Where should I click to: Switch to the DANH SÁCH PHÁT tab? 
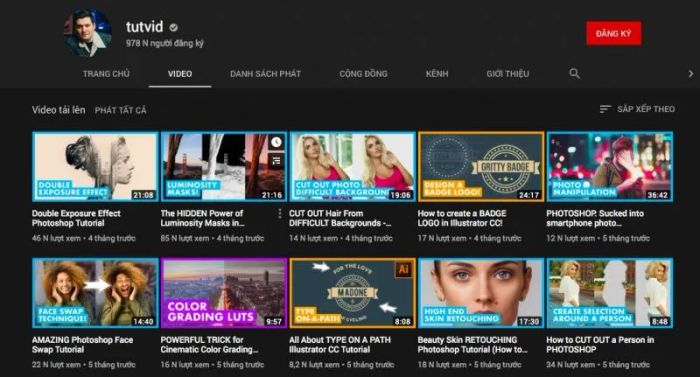pos(265,74)
